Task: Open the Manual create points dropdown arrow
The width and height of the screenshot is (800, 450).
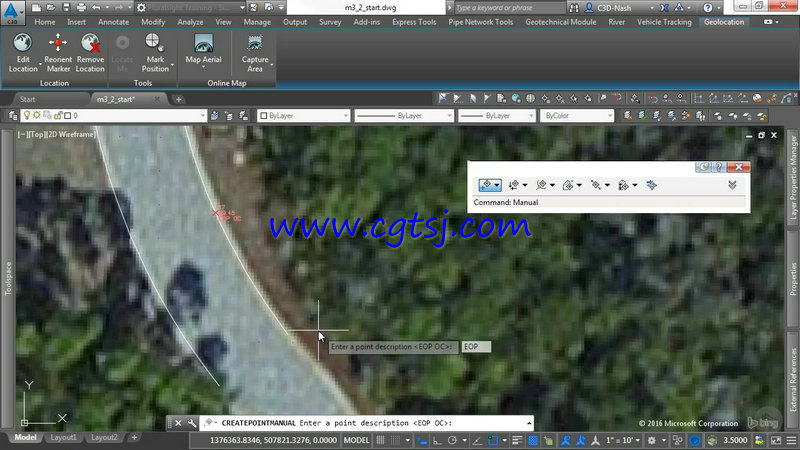Action: tap(496, 185)
